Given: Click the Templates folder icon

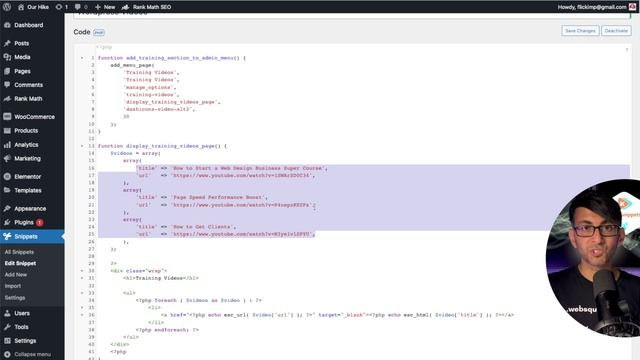Looking at the screenshot, I should coord(7,191).
